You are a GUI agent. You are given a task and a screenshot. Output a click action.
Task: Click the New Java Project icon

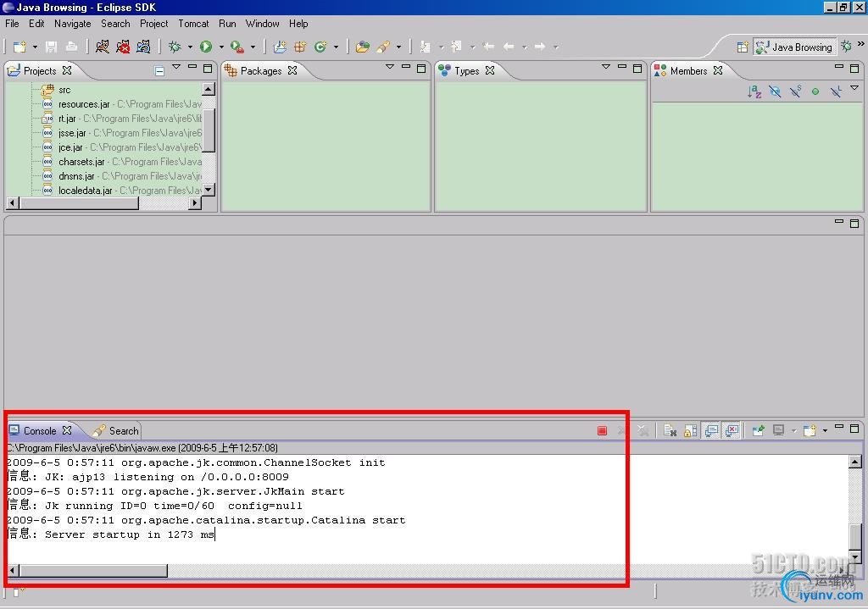pos(280,47)
